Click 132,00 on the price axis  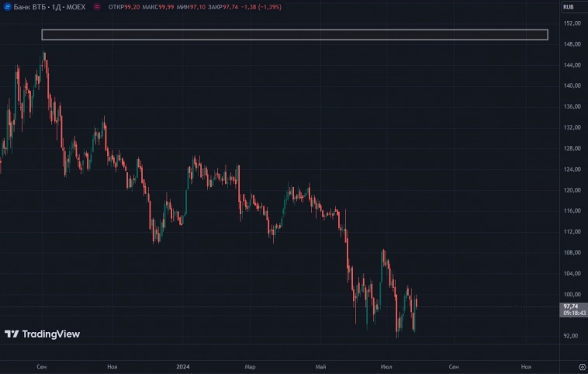(572, 127)
